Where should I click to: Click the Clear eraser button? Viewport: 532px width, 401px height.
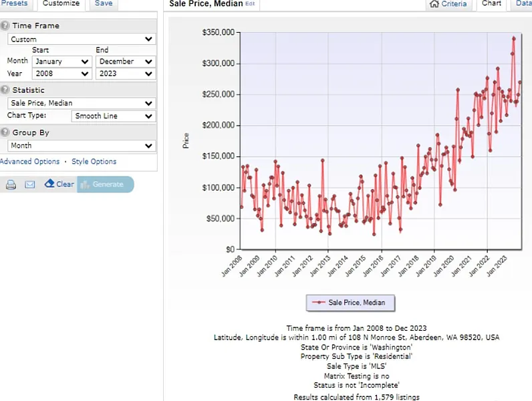(x=59, y=184)
